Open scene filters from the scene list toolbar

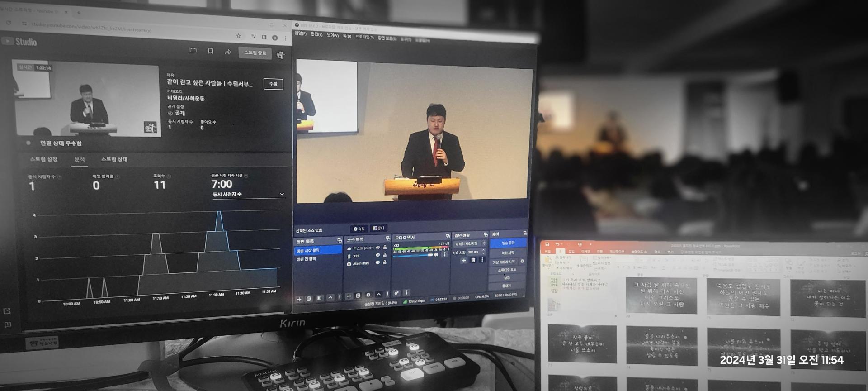click(320, 298)
